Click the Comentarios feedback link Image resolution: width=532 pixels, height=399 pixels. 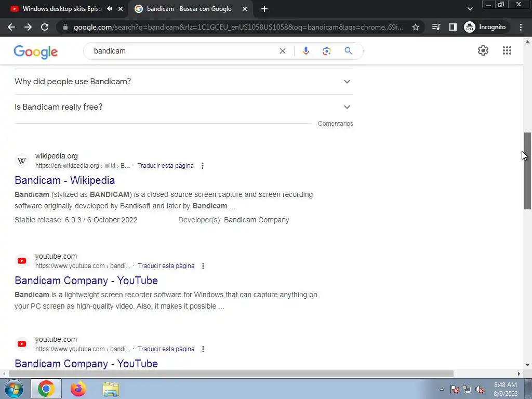click(x=335, y=124)
